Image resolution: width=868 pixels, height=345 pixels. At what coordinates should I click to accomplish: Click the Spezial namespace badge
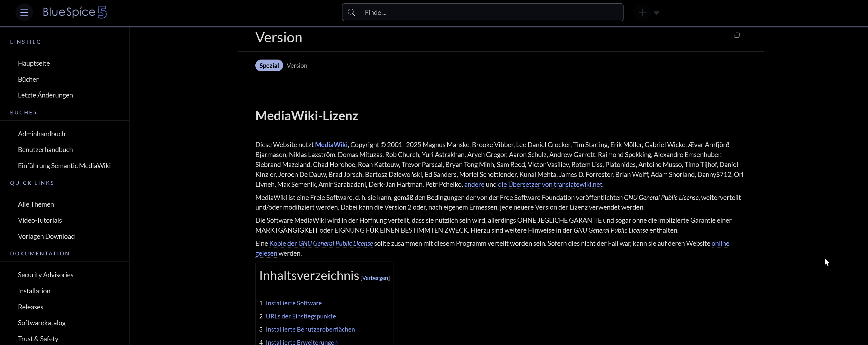tap(269, 65)
